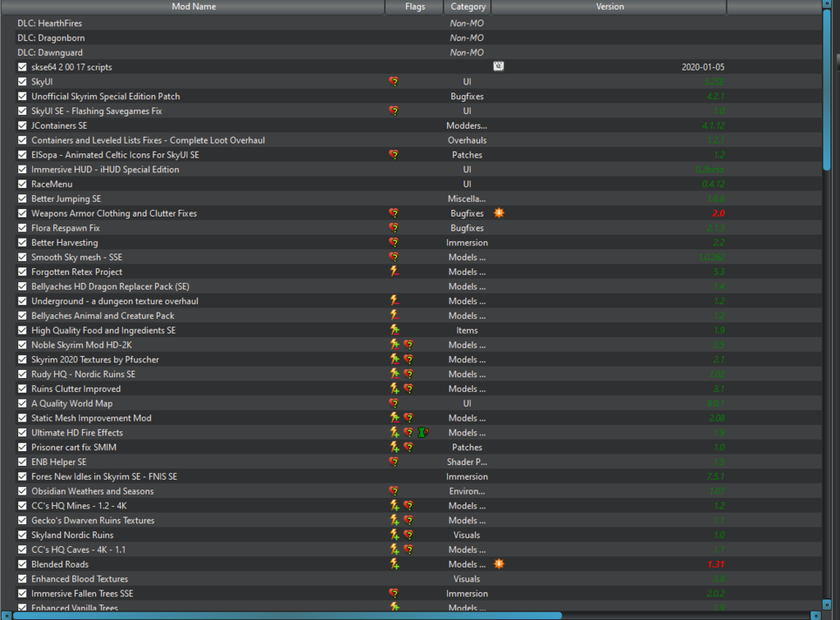Click the green redundant flag on Ultimate HD Fire Effects
Image resolution: width=840 pixels, height=620 pixels.
pos(423,432)
